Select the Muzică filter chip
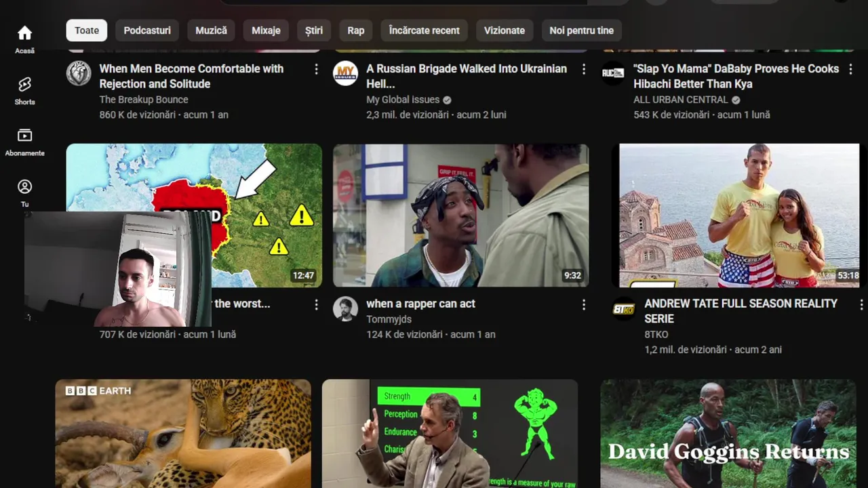The image size is (868, 488). tap(212, 30)
